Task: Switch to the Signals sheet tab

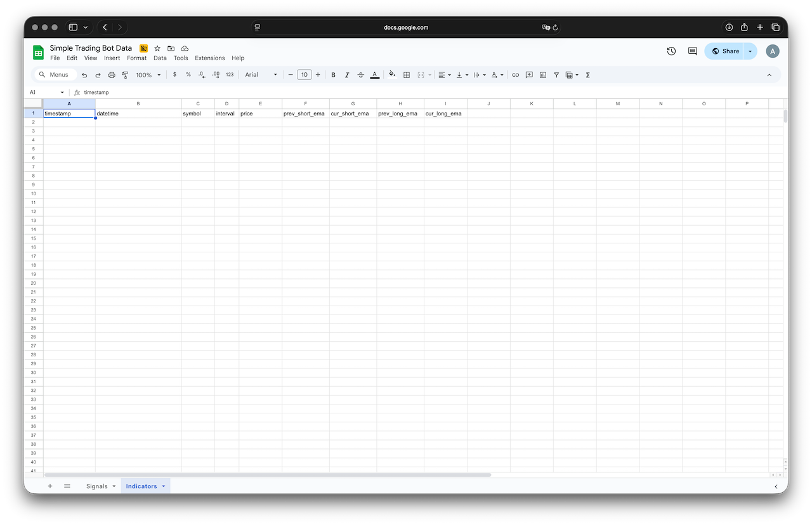Action: pos(97,486)
